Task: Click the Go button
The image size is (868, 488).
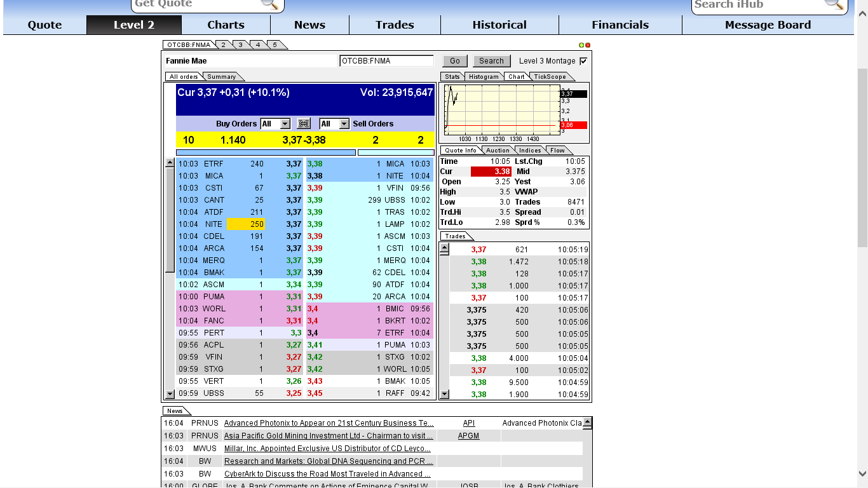Action: (455, 61)
